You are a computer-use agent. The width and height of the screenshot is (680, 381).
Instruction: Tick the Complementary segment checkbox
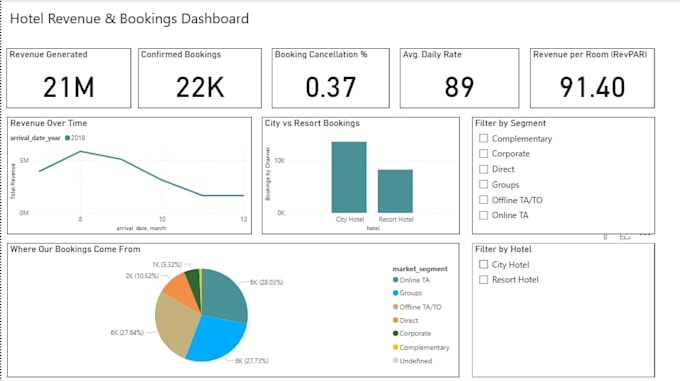tap(484, 138)
